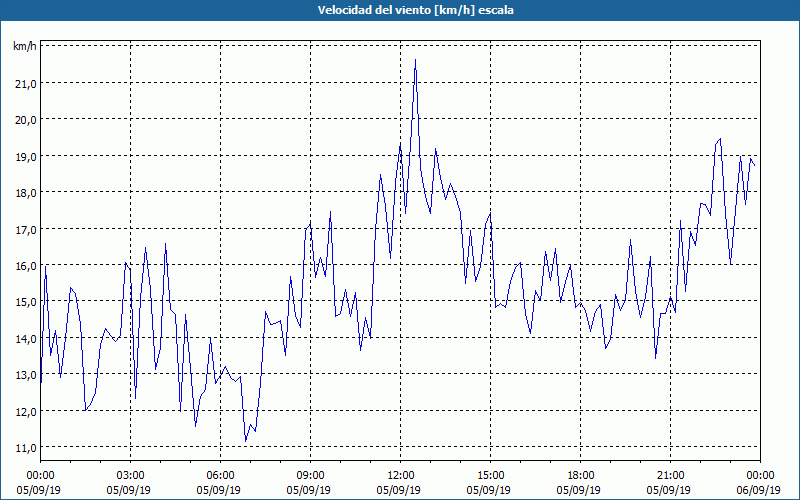Viewport: 800px width, 500px height.
Task: Click the '17,0' y-axis value
Action: (27, 230)
